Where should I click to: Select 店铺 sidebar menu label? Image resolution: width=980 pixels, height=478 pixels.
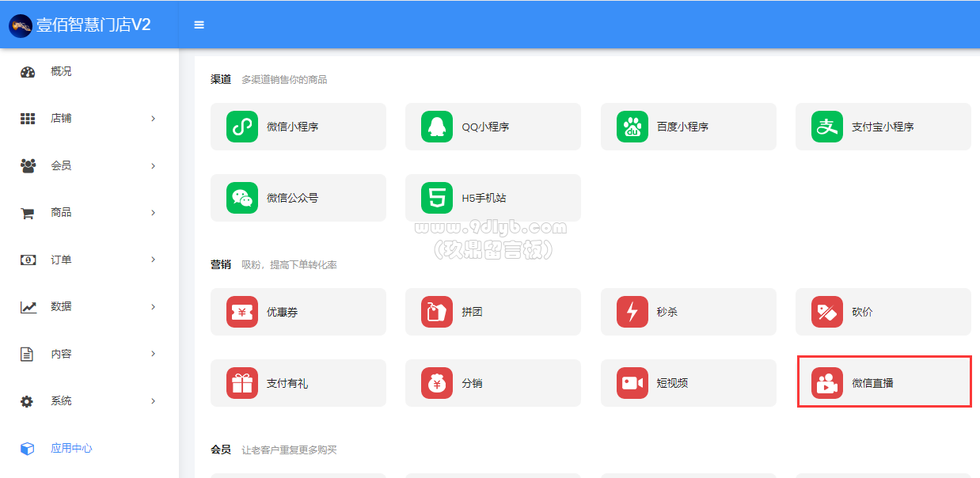click(61, 119)
